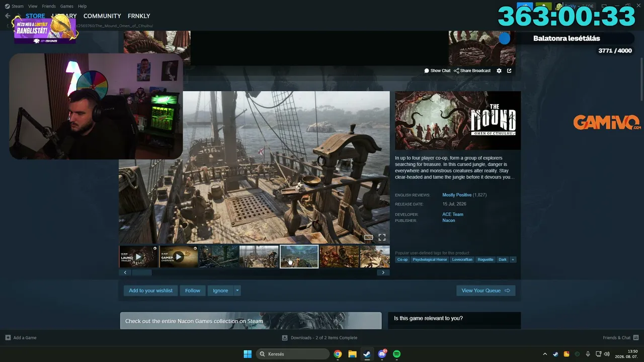Open Friends & Chat
The height and width of the screenshot is (362, 644).
620,338
